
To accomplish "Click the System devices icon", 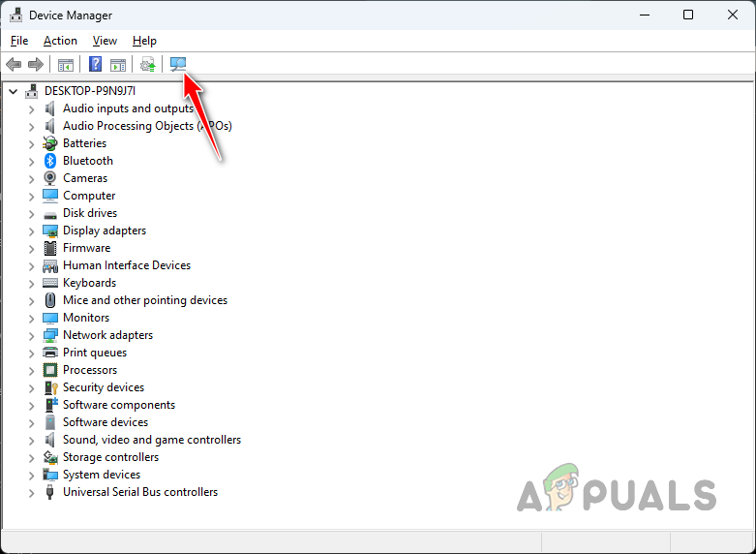I will click(x=50, y=475).
